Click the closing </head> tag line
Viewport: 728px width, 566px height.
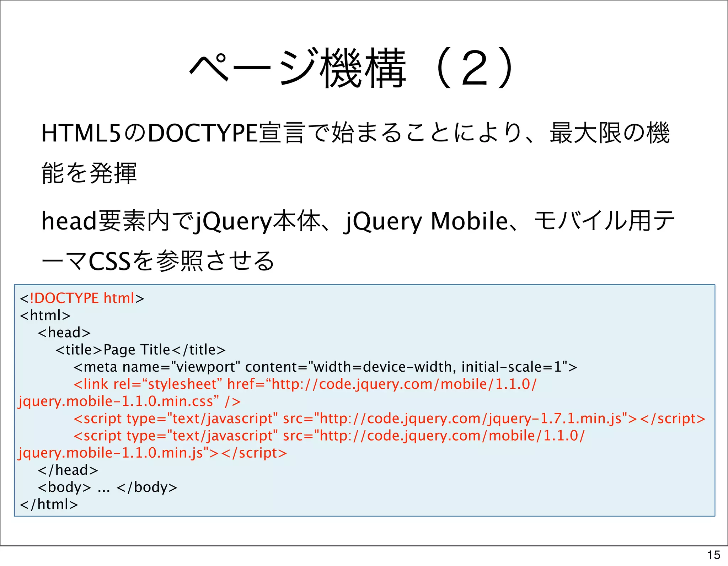pos(68,470)
